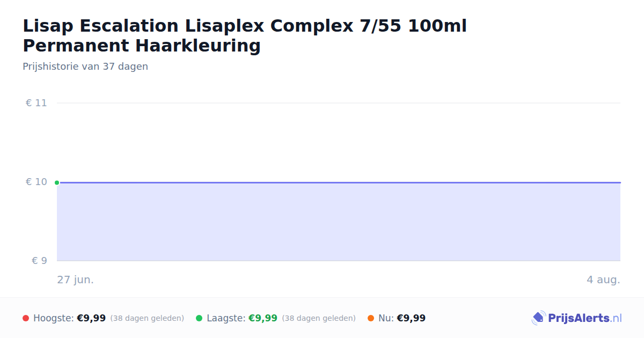The height and width of the screenshot is (338, 644).
Task: Click the Laagste €9,99 green price value
Action: point(263,318)
